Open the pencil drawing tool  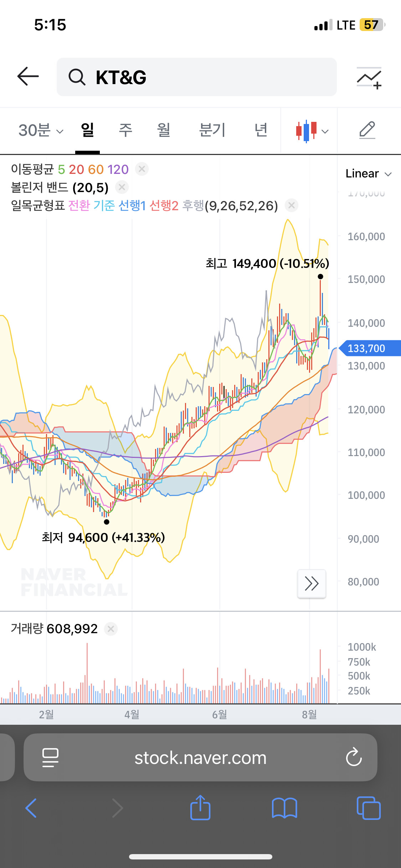click(367, 130)
